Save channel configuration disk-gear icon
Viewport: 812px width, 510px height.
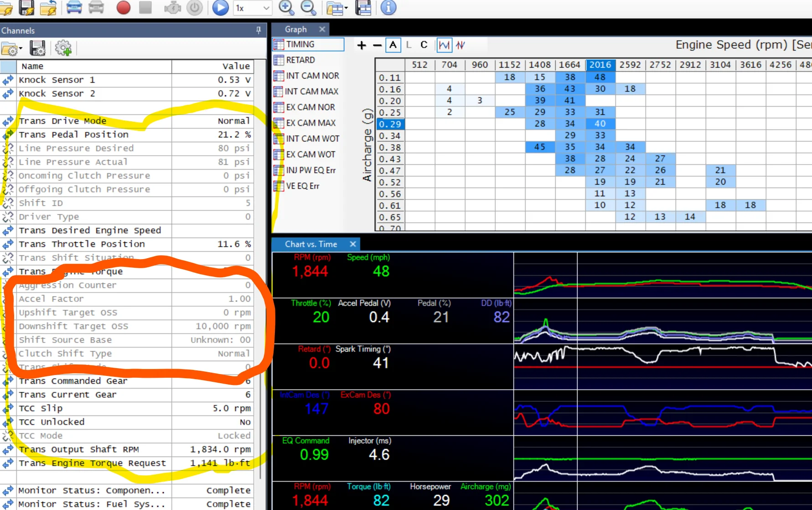pyautogui.click(x=37, y=48)
